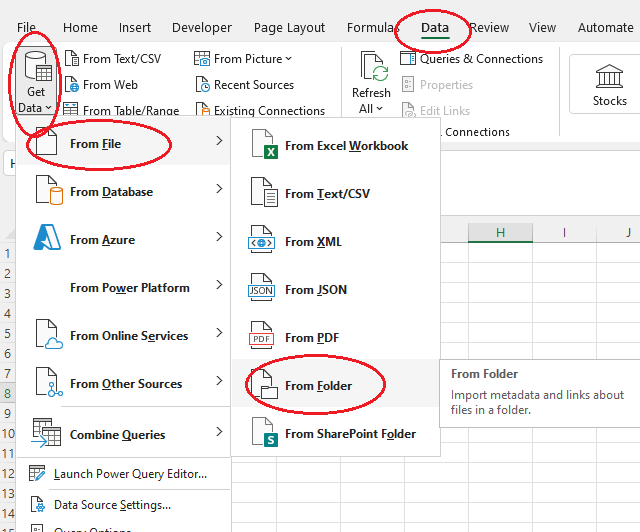The width and height of the screenshot is (640, 532).
Task: Switch to the Insert tab
Action: pos(135,27)
